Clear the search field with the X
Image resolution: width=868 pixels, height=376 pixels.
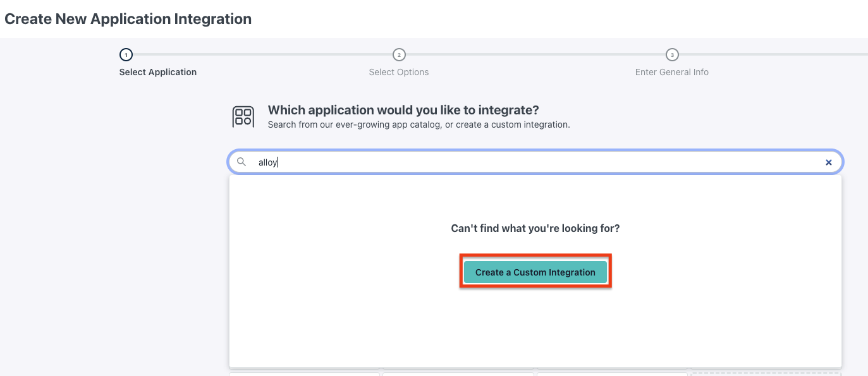(x=829, y=162)
